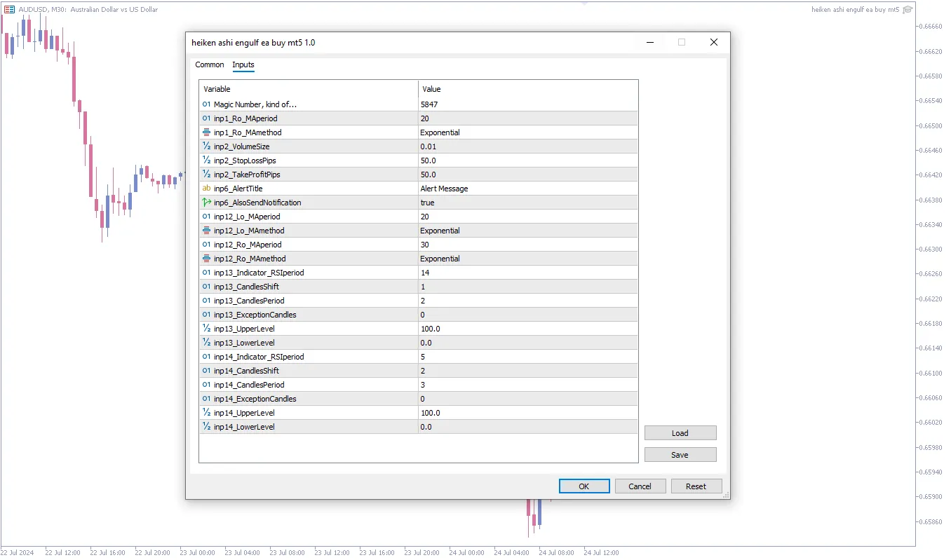
Task: Click the double-type icon beside inp14_LowerLevel
Action: 206,427
